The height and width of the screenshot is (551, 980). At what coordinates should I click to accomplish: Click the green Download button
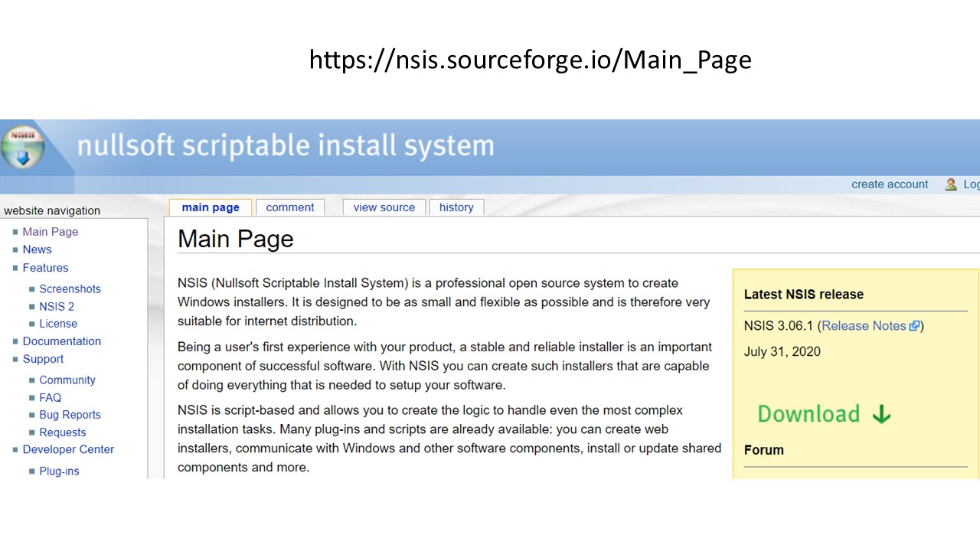(808, 414)
